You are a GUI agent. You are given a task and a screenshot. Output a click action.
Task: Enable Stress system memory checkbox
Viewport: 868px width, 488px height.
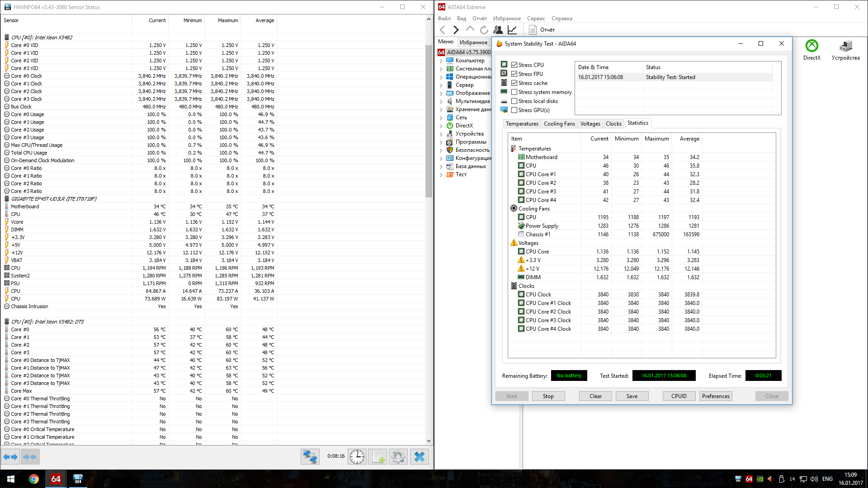[514, 92]
